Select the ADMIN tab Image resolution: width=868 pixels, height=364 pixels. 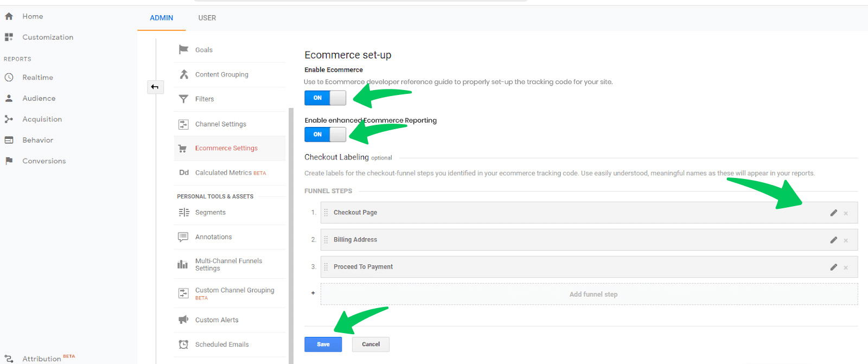162,18
